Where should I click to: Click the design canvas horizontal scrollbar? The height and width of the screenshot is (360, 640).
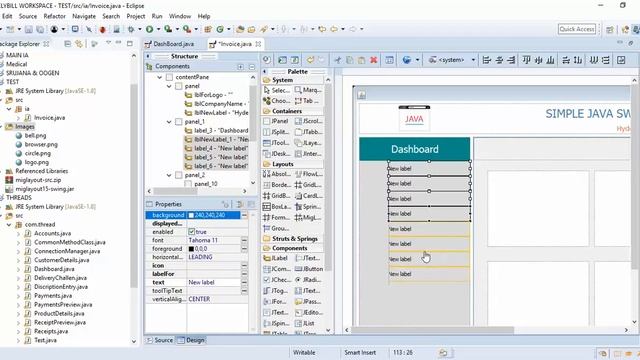point(433,330)
